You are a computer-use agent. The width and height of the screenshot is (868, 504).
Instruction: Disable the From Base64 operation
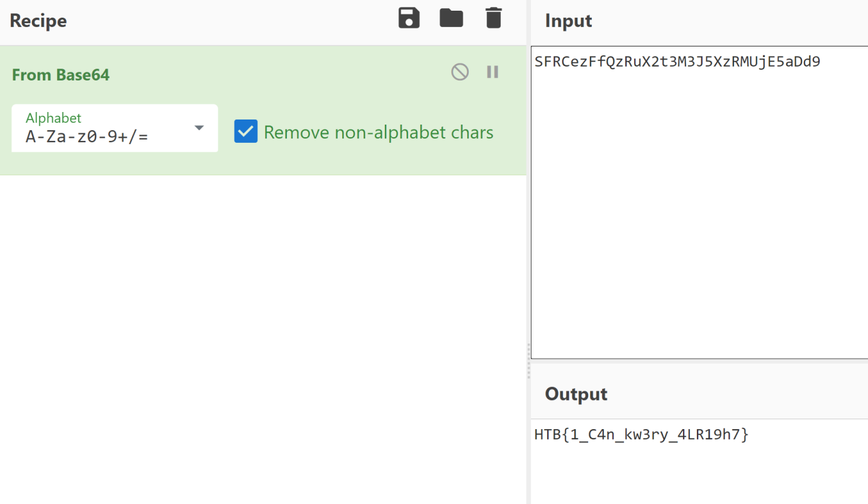(460, 72)
